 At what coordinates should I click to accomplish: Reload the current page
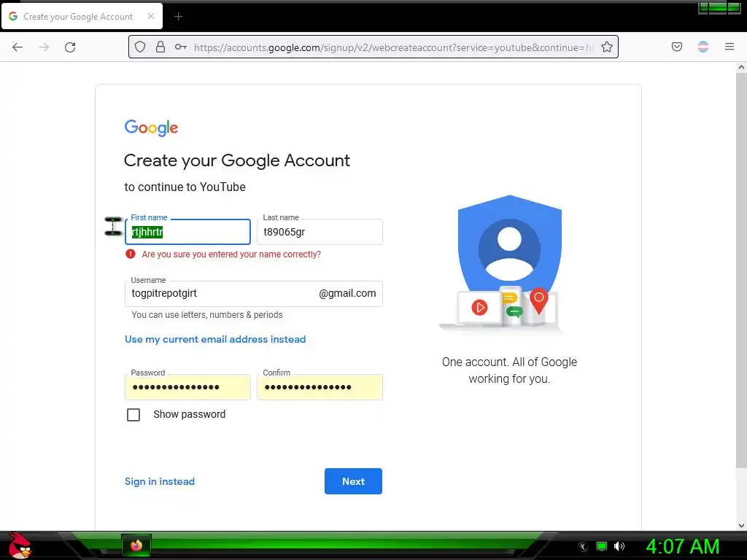[x=70, y=47]
